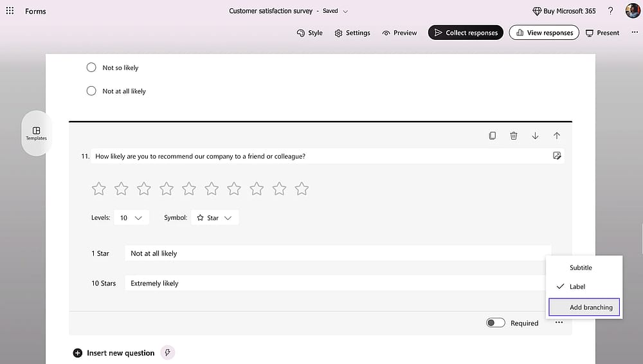Expand the form title Saved dropdown chevron

click(345, 12)
